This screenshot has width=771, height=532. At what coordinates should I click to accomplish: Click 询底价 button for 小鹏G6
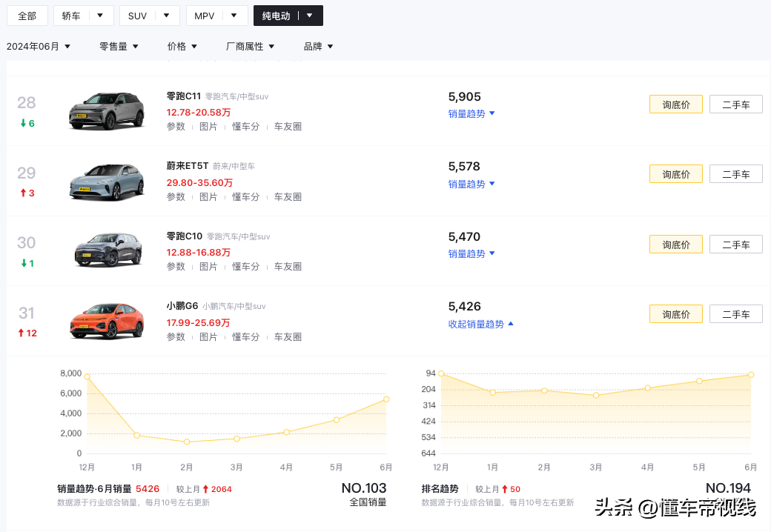coord(675,314)
